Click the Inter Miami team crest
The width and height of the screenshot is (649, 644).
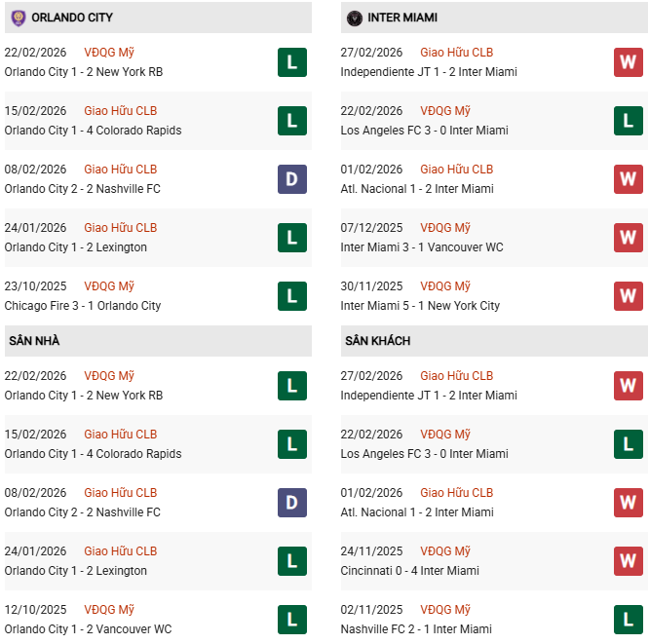pyautogui.click(x=354, y=18)
